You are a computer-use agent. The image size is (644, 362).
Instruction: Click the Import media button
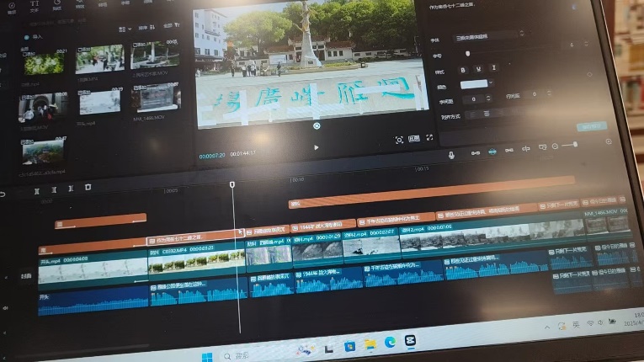37,37
